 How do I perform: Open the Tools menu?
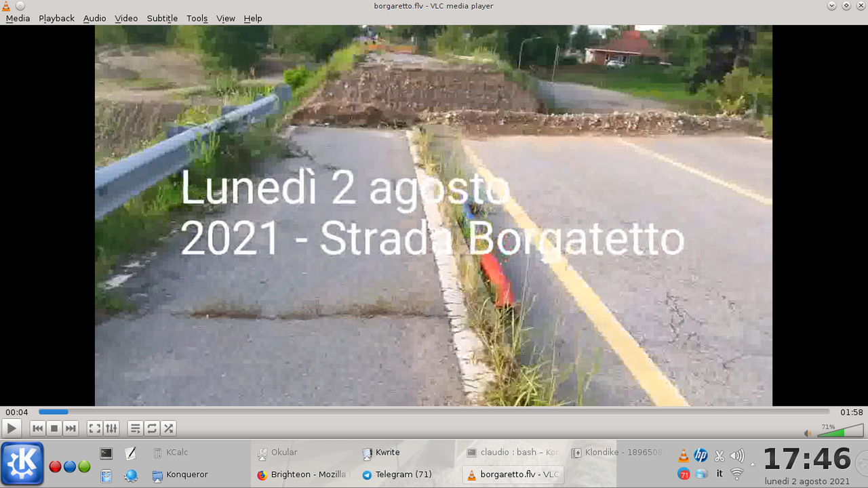tap(197, 18)
